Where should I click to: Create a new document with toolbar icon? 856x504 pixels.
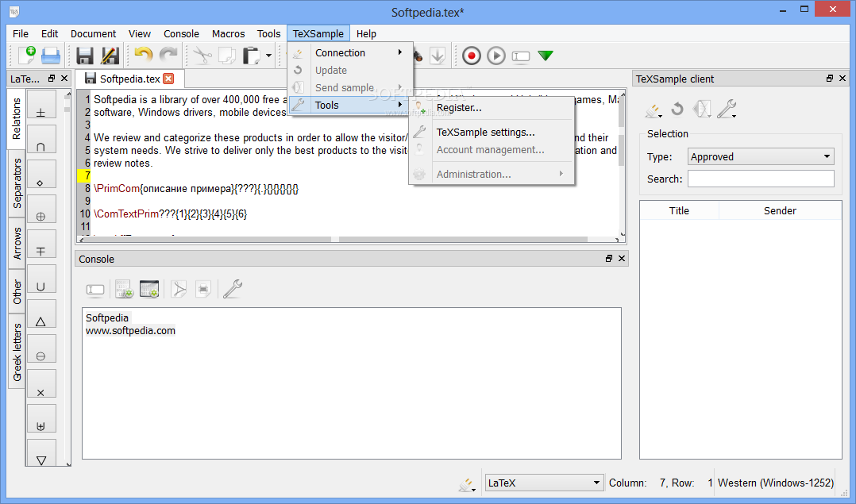coord(27,55)
